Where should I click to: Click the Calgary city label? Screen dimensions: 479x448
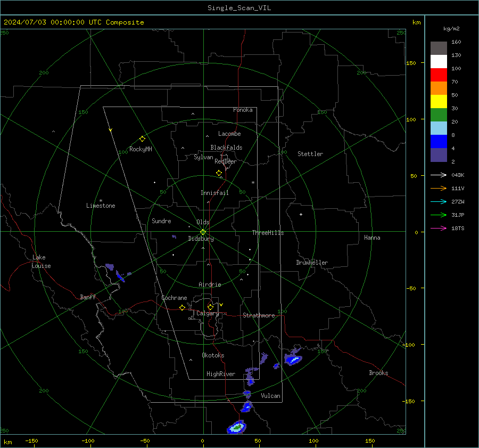point(208,313)
